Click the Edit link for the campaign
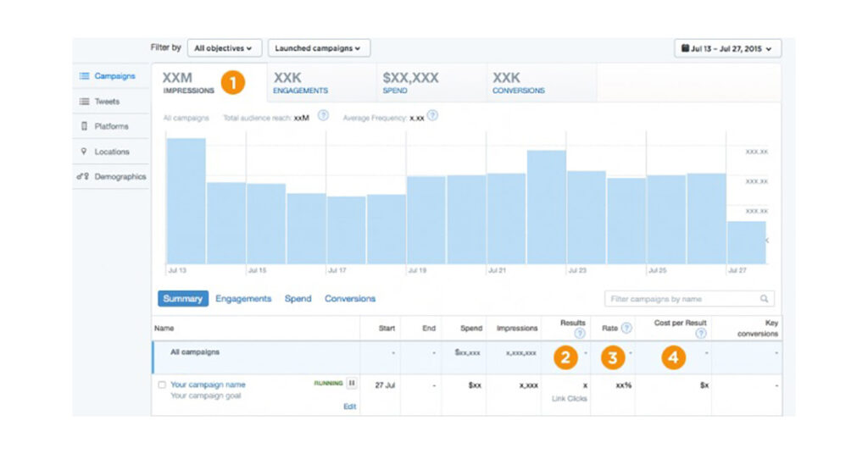Image resolution: width=868 pixels, height=454 pixels. [349, 407]
